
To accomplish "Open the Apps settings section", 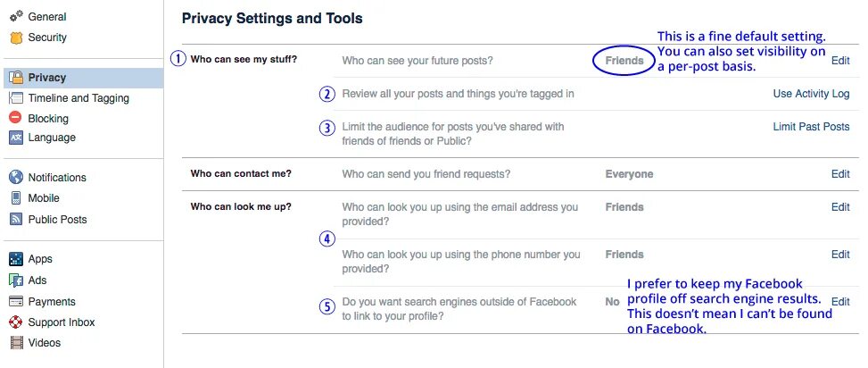I will coord(40,259).
